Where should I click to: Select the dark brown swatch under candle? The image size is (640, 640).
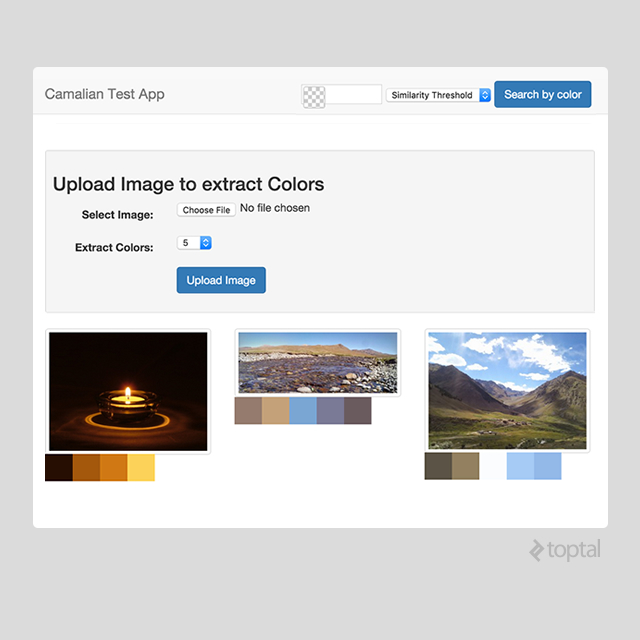(59, 467)
